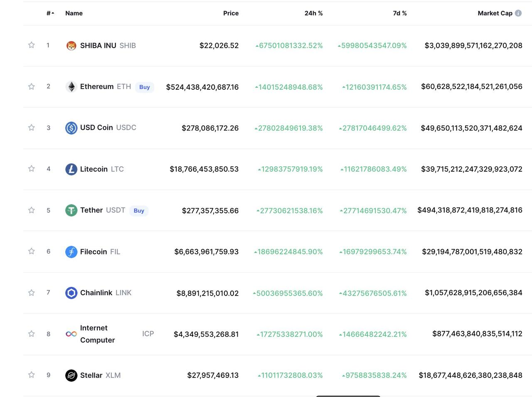Open the Internet Computer page link
Viewport: 532px width, 397px height.
(x=97, y=334)
